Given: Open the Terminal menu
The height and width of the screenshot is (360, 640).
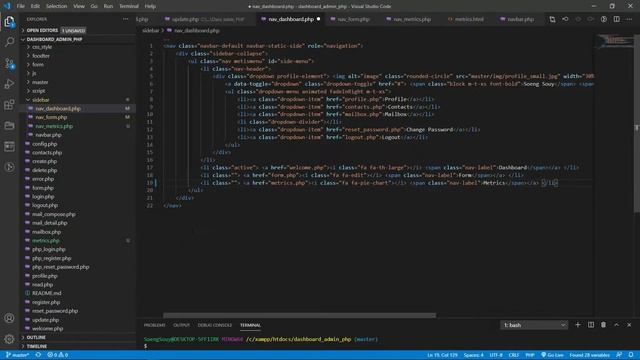Looking at the screenshot, I should [129, 6].
